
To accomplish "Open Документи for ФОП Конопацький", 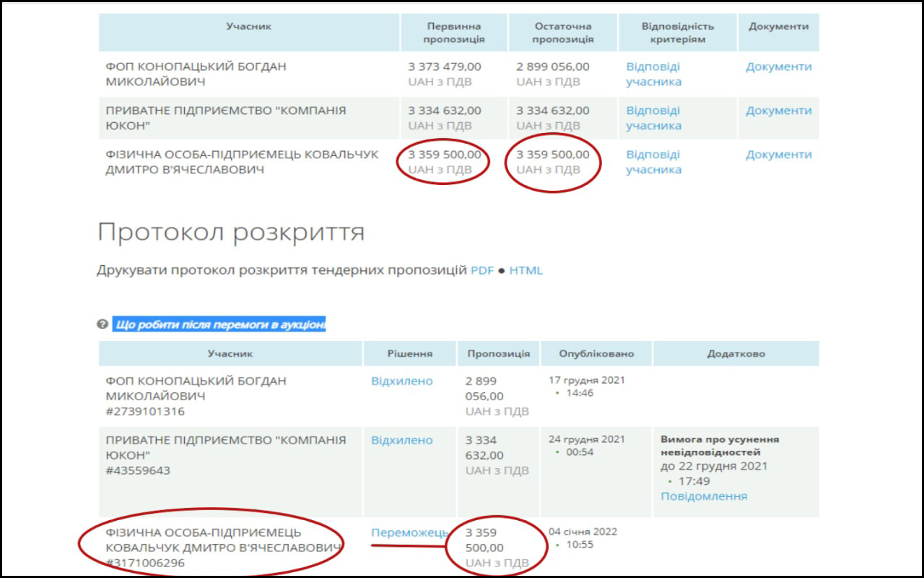I will coord(778,66).
